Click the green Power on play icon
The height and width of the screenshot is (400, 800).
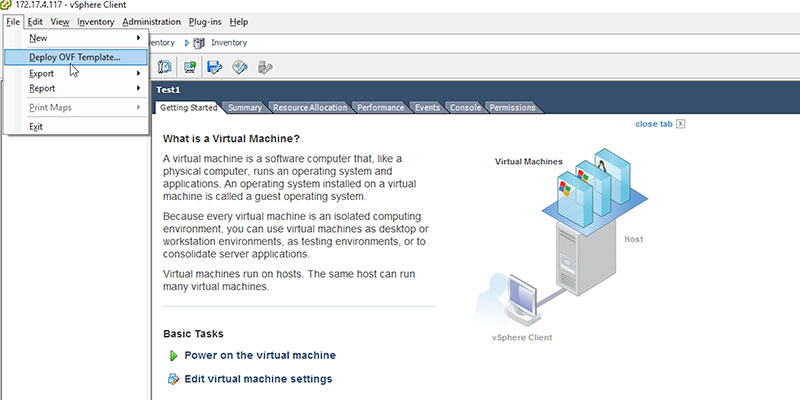point(173,356)
